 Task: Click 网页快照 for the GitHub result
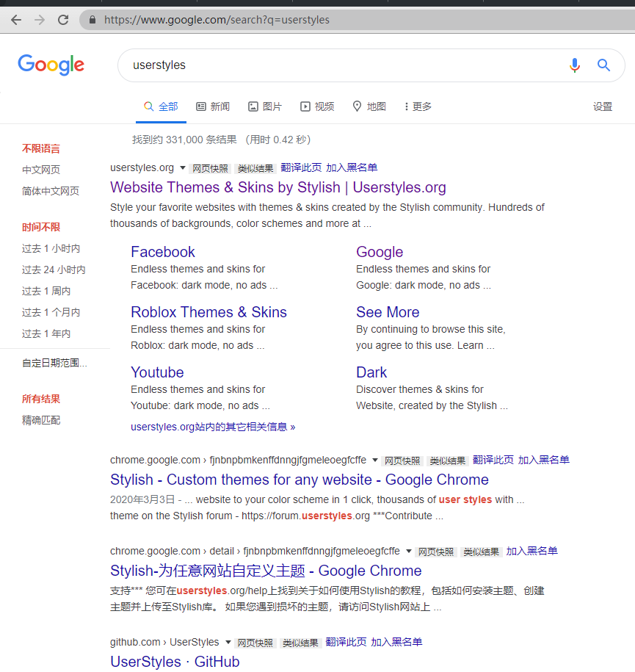pos(255,643)
